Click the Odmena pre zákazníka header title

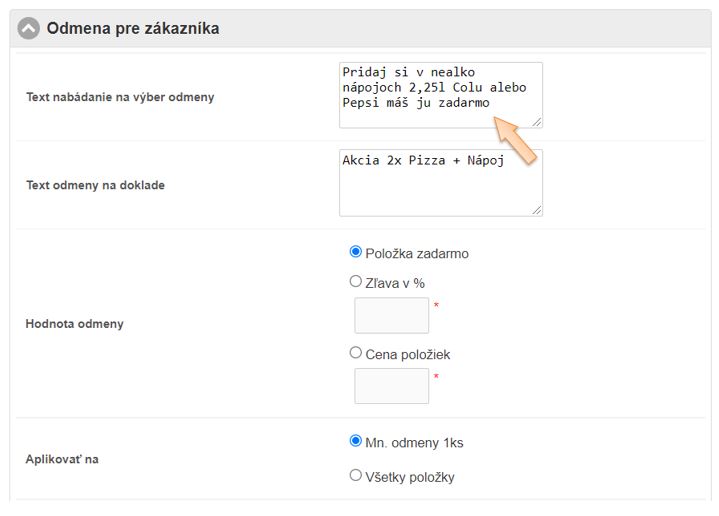pyautogui.click(x=133, y=29)
